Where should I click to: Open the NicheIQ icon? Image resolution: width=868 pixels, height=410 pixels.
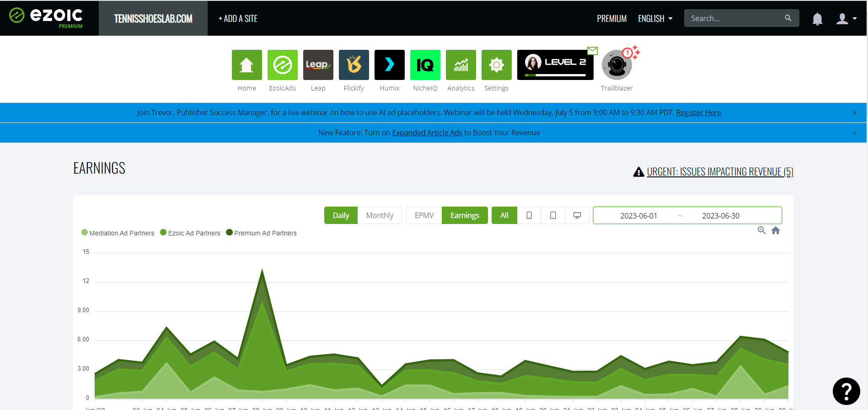point(425,65)
